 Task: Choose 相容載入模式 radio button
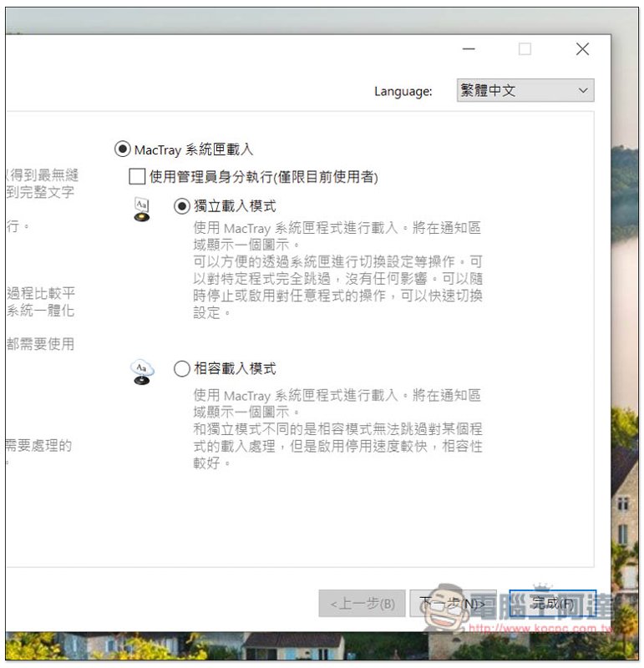click(182, 369)
